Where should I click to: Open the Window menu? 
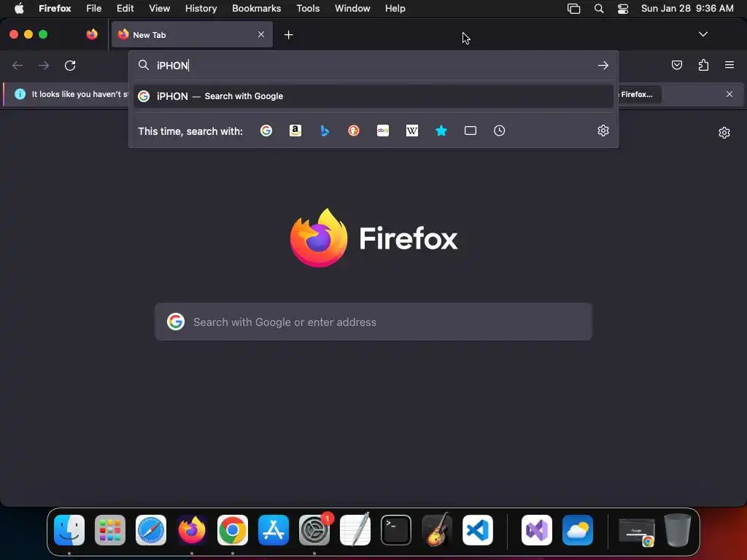352,8
